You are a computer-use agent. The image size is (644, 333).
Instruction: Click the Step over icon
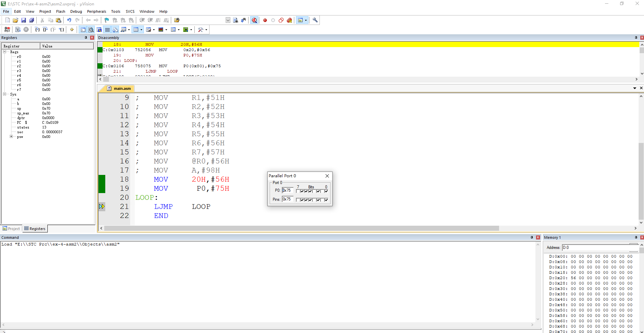coord(45,30)
